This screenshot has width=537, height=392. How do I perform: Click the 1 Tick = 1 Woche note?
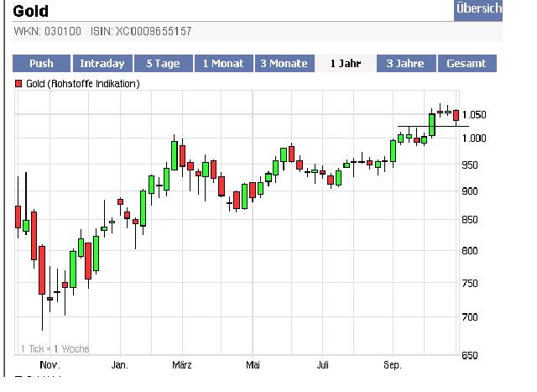[x=55, y=349]
